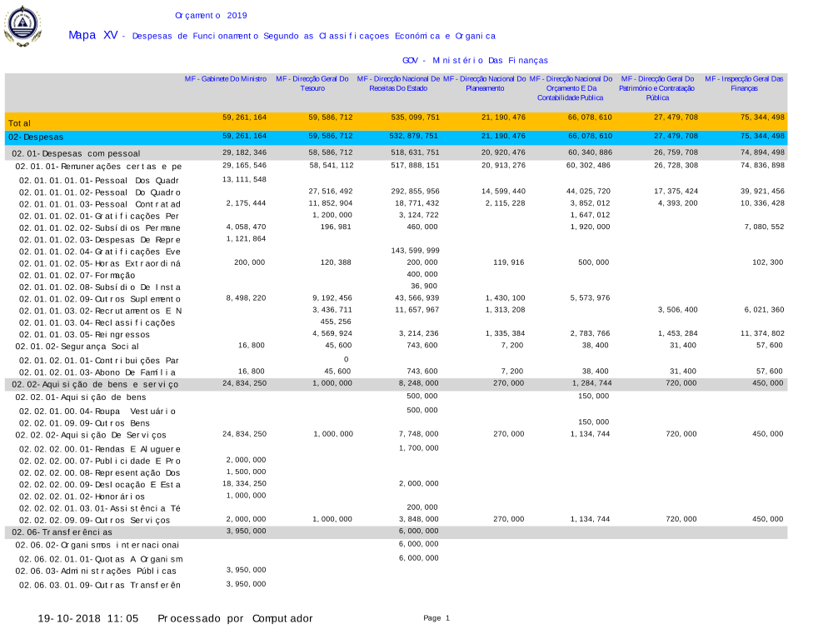Screen dimensions: 833x644
Task: Click the Mapa XV title heading
Action: click(92, 35)
